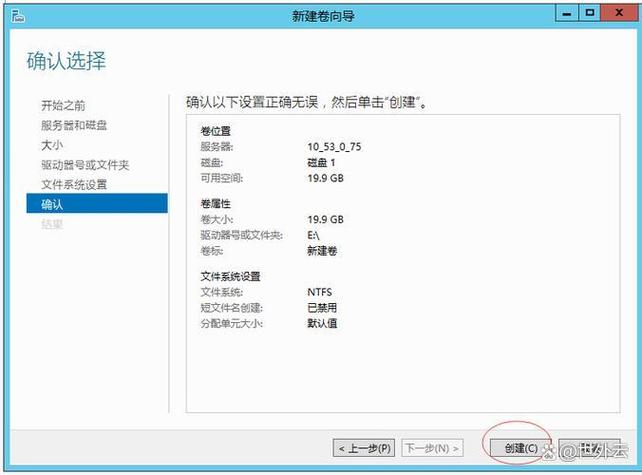This screenshot has width=642, height=475.
Task: Click the drive letter value E:\
Action: pos(313,235)
